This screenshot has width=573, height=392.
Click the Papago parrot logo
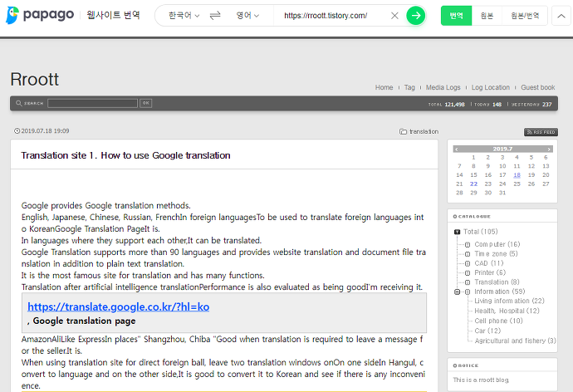click(12, 15)
